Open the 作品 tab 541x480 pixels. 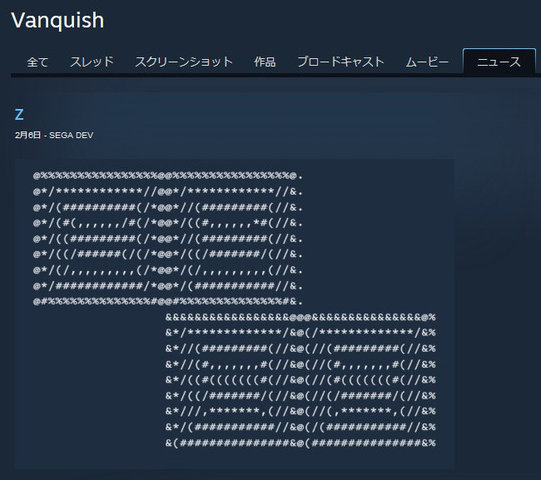(x=265, y=62)
